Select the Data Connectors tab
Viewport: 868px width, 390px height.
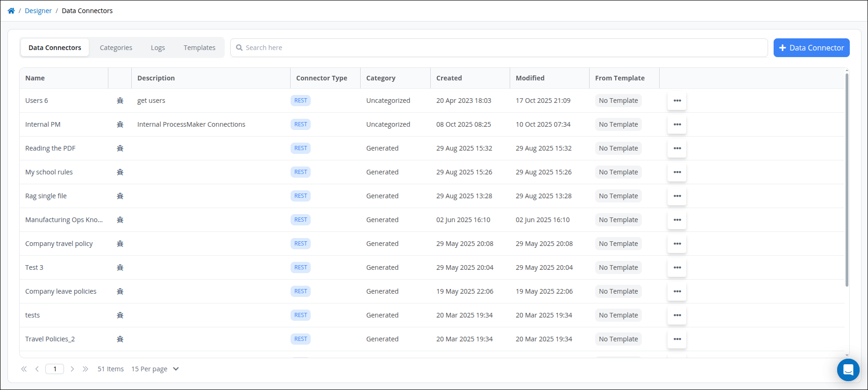pyautogui.click(x=55, y=48)
